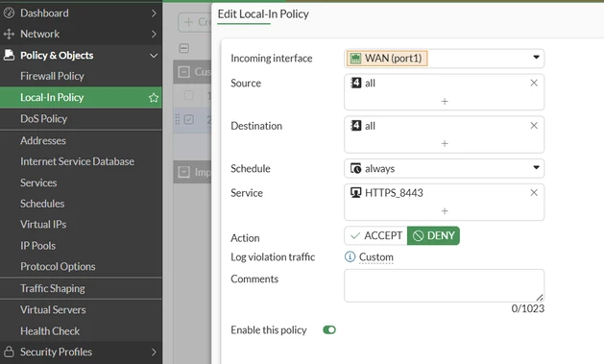Click the IPv4 icon in the Source field
This screenshot has width=604, height=364.
pyautogui.click(x=355, y=83)
